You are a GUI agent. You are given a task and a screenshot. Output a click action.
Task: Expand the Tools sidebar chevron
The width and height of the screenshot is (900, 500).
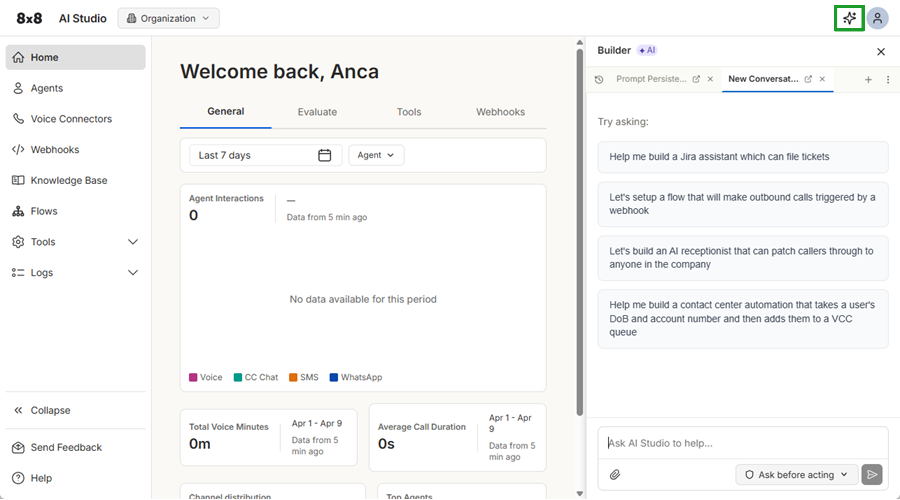(133, 242)
